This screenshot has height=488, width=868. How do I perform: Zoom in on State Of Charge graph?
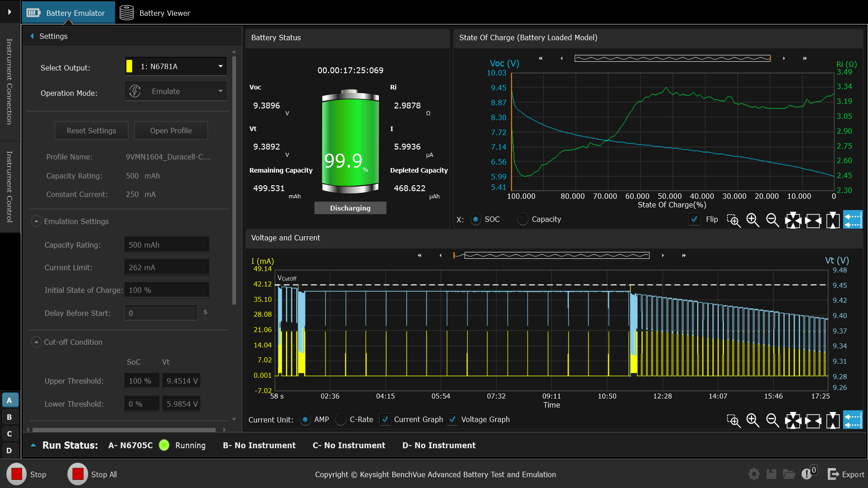click(753, 220)
